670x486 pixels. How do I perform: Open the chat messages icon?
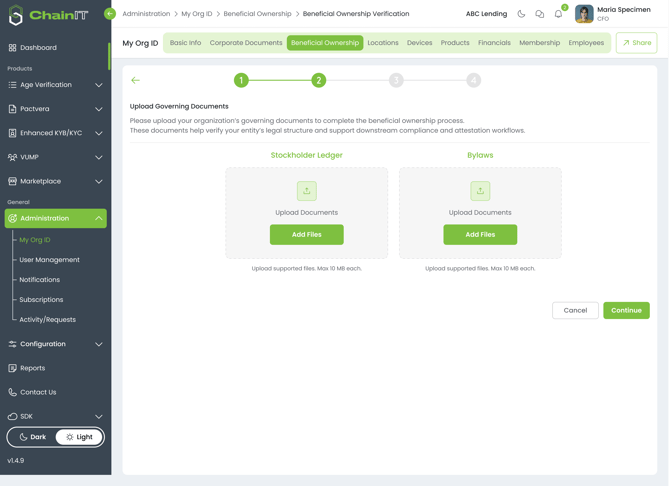coord(540,14)
